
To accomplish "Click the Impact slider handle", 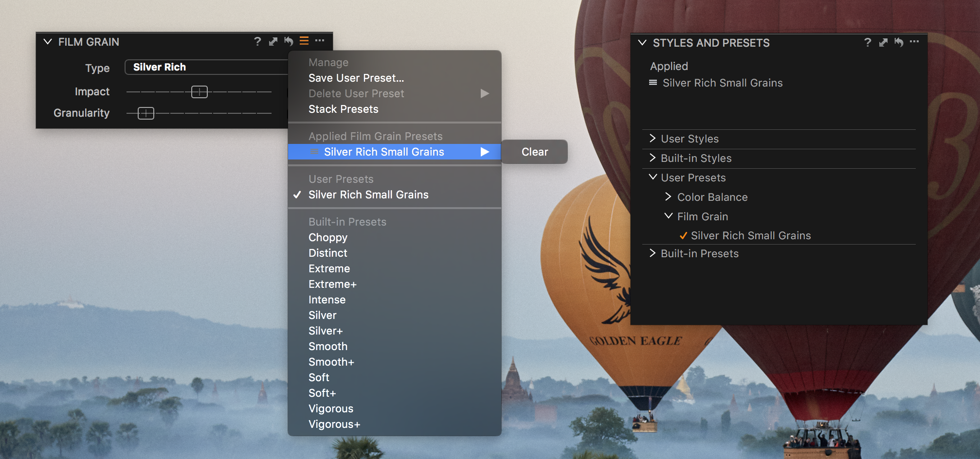I will pyautogui.click(x=200, y=91).
